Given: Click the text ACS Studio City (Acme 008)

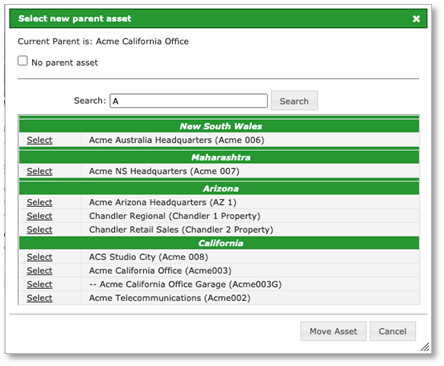Looking at the screenshot, I should 148,257.
